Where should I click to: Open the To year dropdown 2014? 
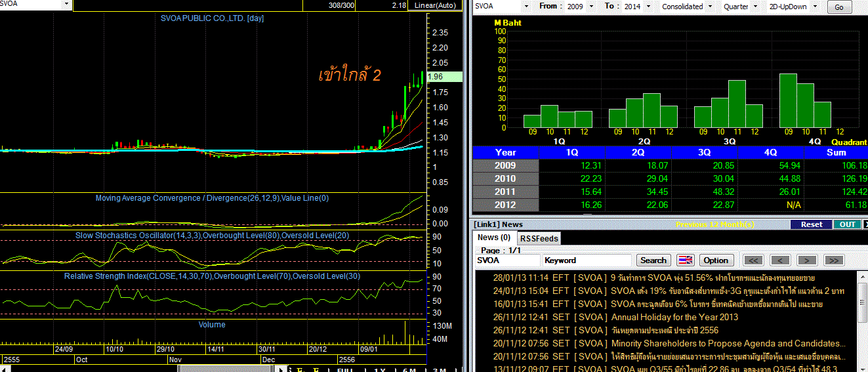638,6
